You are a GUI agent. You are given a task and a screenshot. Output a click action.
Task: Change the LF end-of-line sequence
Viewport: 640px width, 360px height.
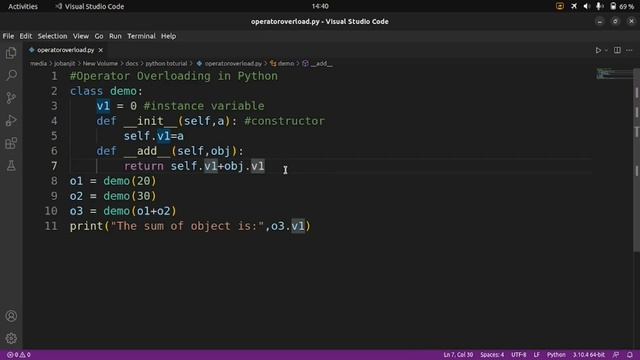pos(537,355)
